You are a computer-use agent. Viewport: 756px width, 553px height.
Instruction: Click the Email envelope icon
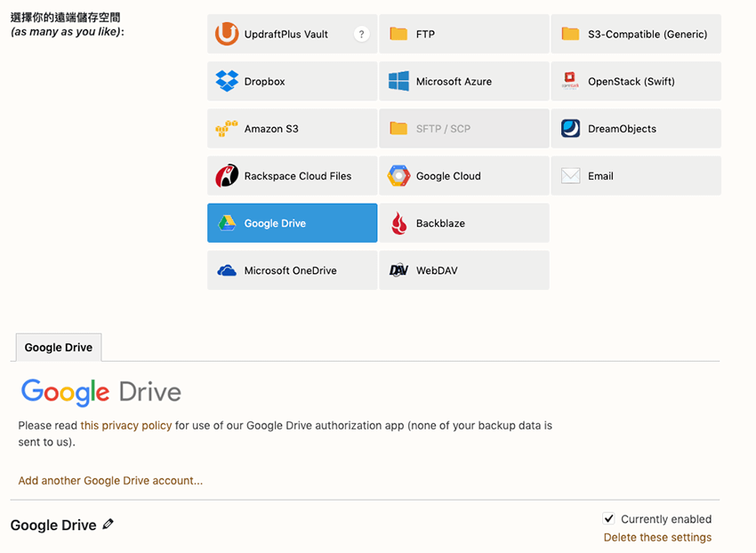coord(570,175)
